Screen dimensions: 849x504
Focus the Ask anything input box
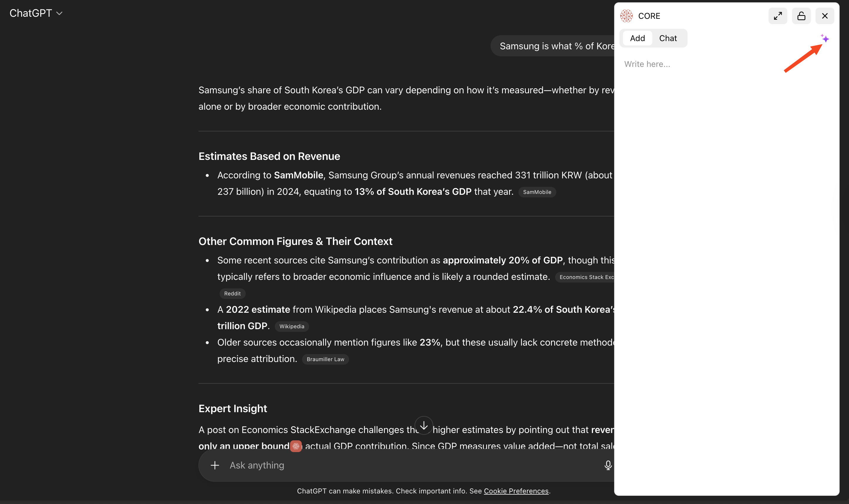[408, 465]
